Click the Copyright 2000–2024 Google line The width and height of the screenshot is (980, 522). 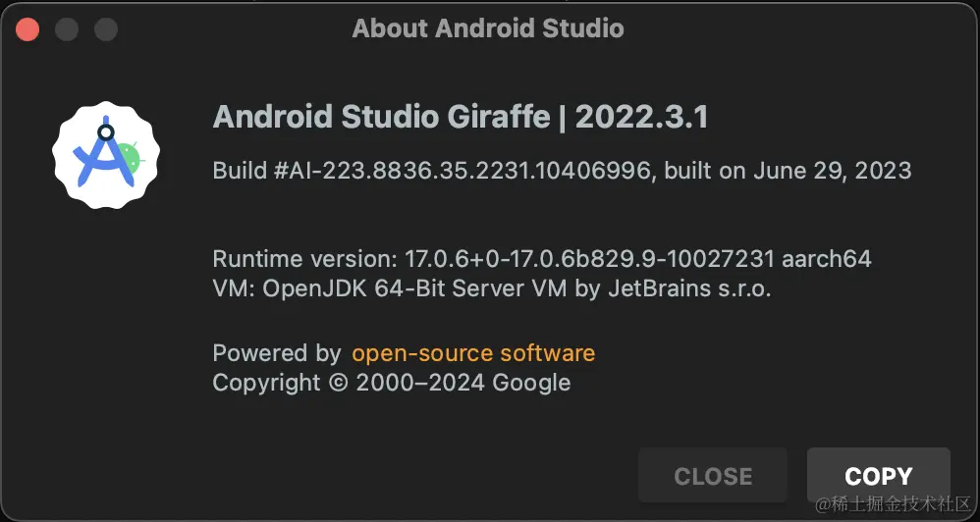pyautogui.click(x=391, y=383)
